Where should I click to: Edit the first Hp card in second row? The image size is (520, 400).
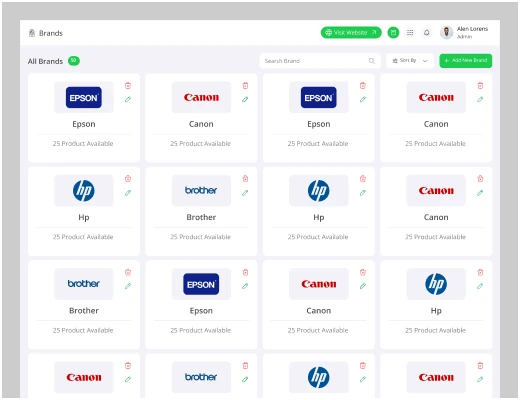pyautogui.click(x=128, y=193)
